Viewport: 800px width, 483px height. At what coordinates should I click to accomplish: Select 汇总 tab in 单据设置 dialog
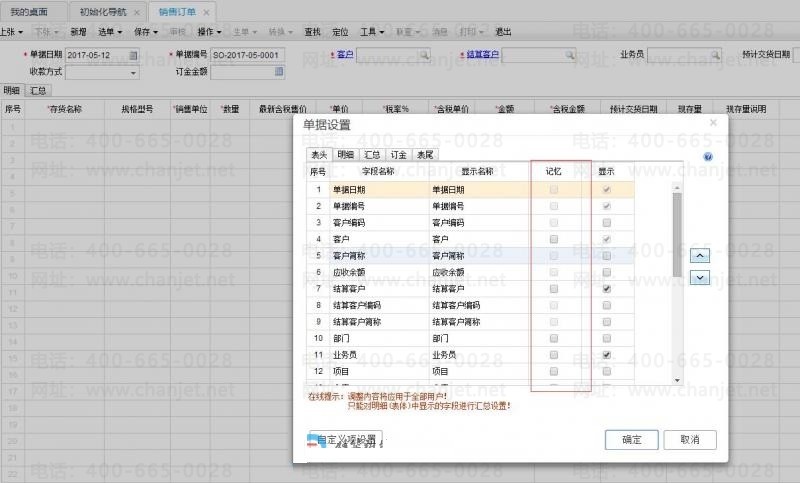372,155
